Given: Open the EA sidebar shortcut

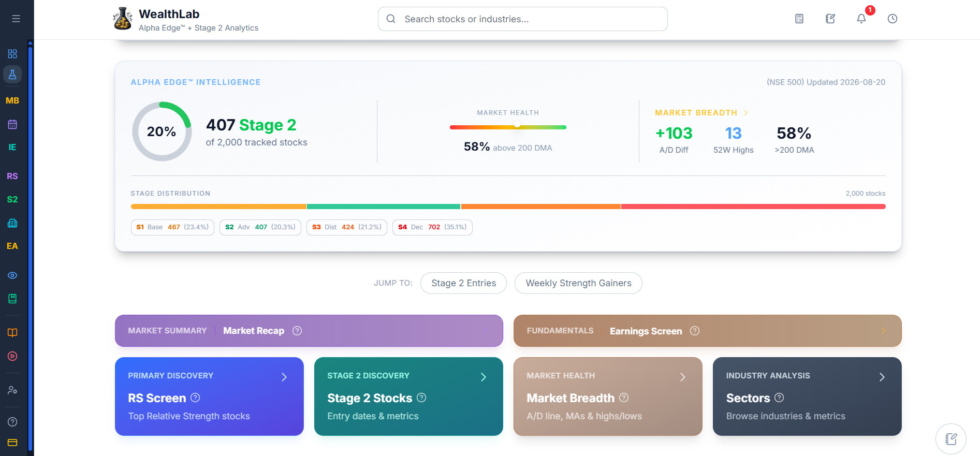Looking at the screenshot, I should coord(12,246).
